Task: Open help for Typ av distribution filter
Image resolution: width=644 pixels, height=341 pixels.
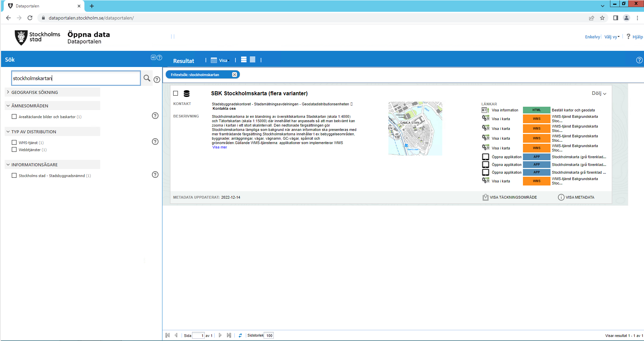Action: coord(155,141)
